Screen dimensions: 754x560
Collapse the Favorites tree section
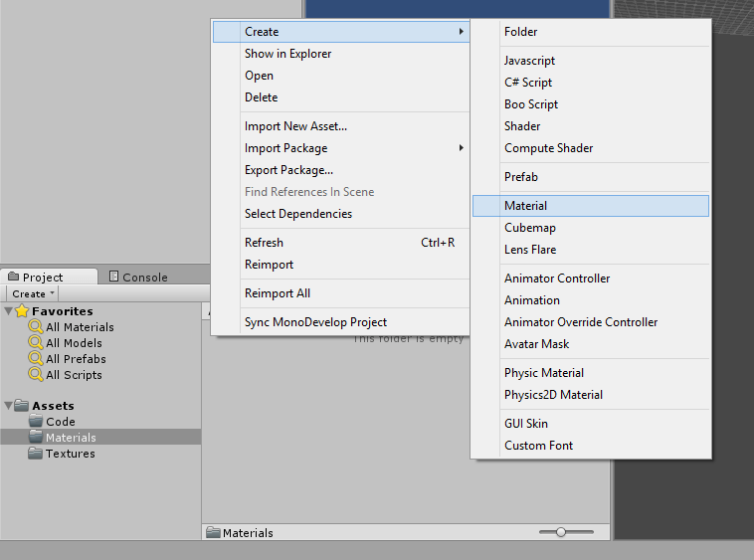[x=9, y=311]
